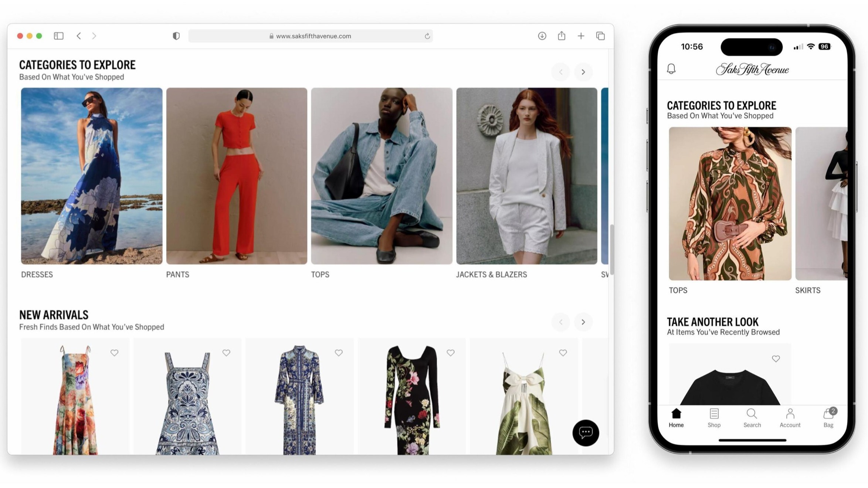The width and height of the screenshot is (868, 488).
Task: Tap the Saks Fifth Avenue logo on phone
Action: tap(752, 69)
